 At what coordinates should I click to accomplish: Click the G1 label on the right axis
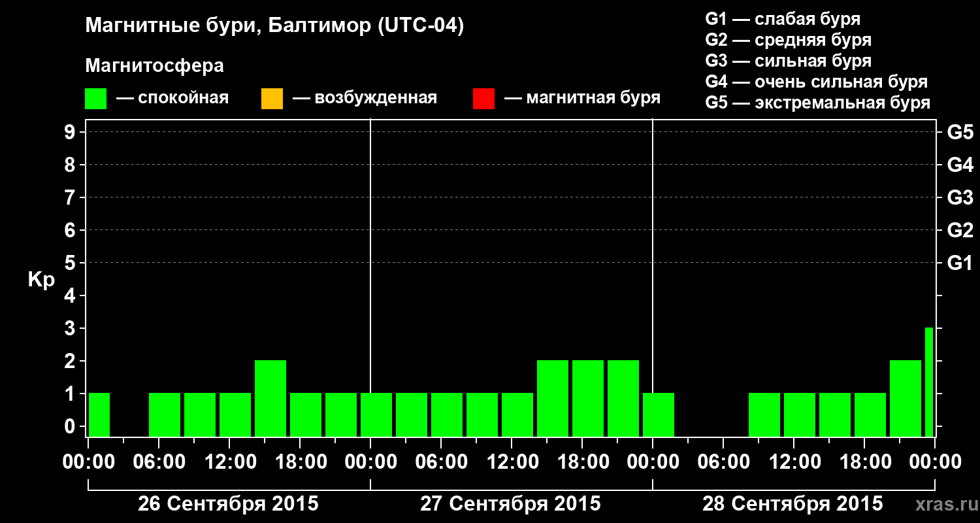click(x=960, y=263)
